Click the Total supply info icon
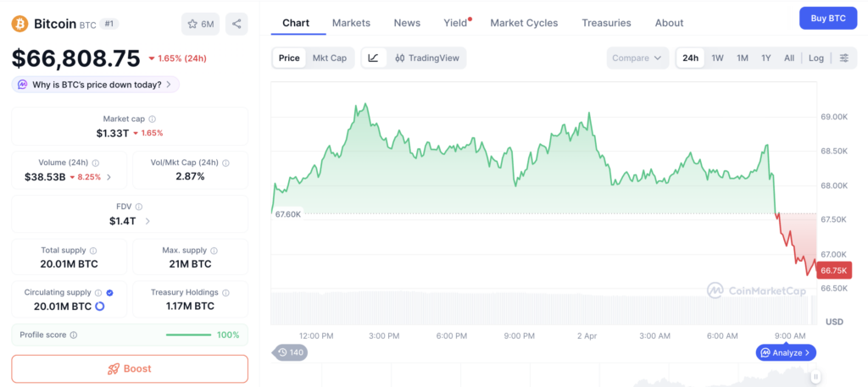 coord(93,251)
